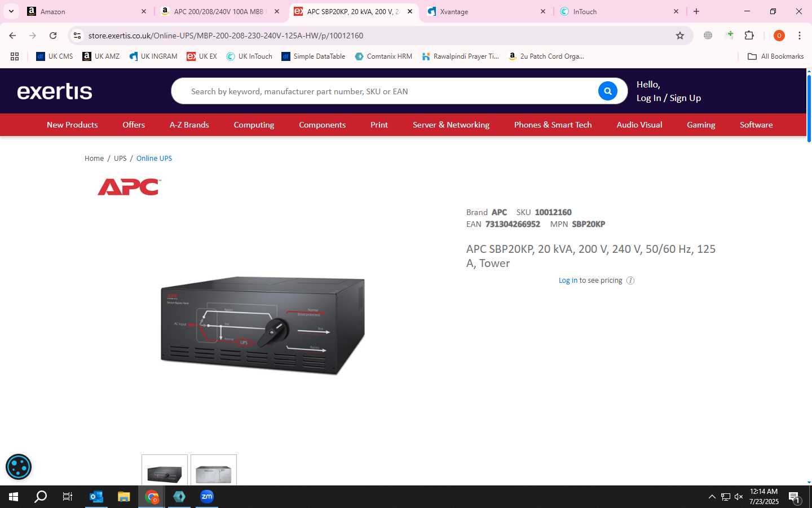Viewport: 812px width, 508px height.
Task: Open Outlook from the taskbar
Action: [x=96, y=497]
